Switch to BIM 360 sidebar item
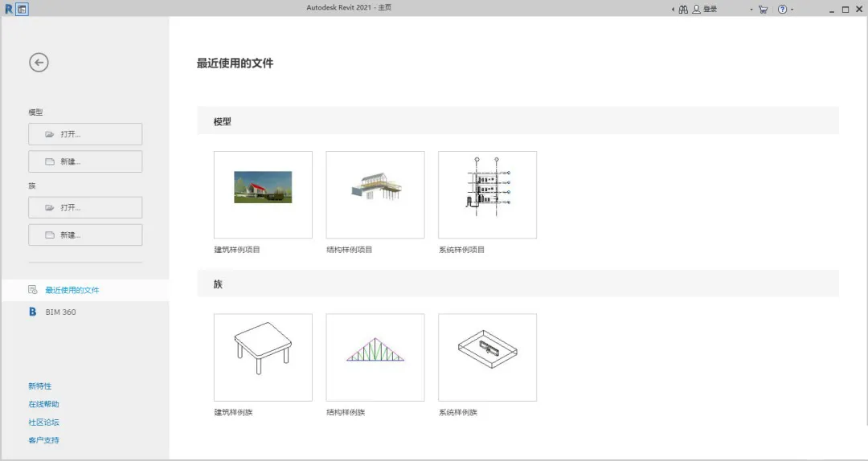The width and height of the screenshot is (868, 461). tap(60, 312)
